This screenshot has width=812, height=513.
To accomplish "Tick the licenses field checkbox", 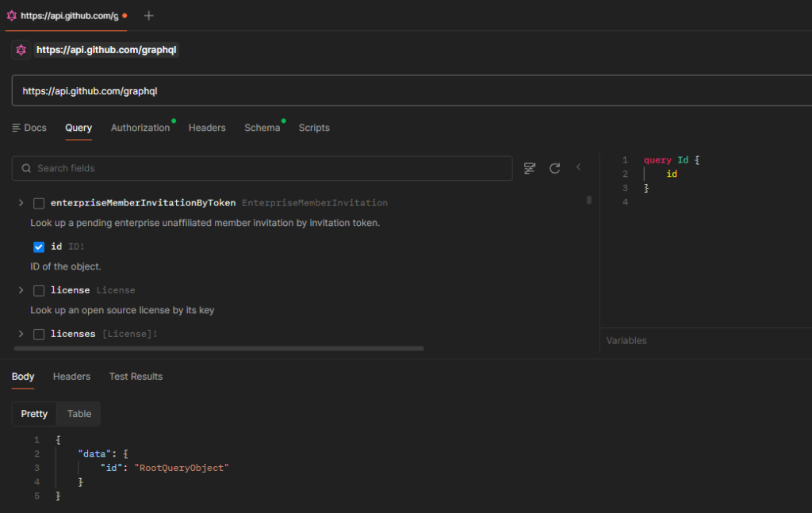I will point(39,335).
